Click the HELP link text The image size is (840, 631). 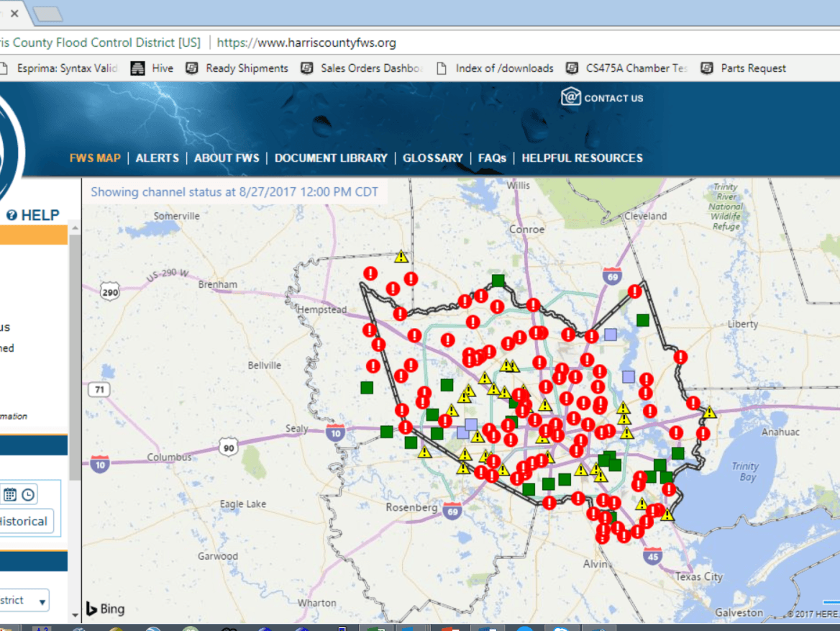[x=40, y=215]
